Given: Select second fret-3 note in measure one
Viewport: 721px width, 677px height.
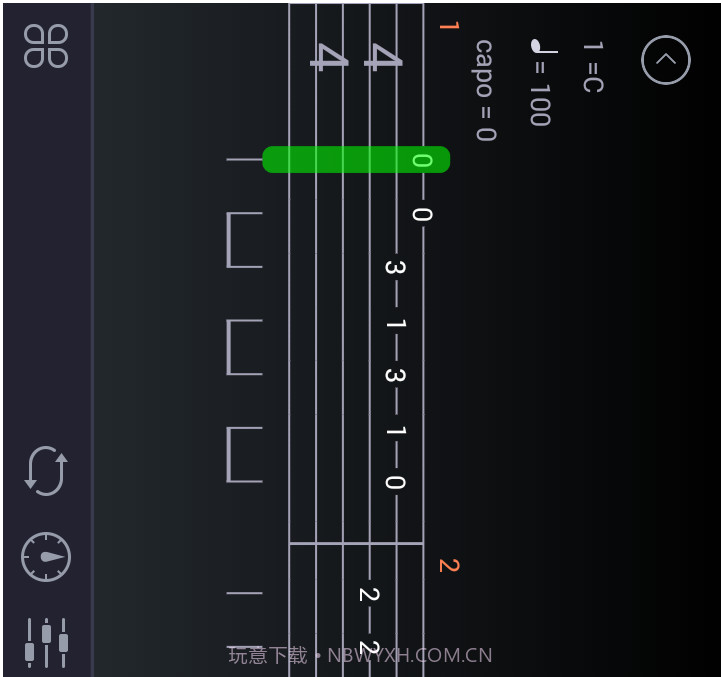Looking at the screenshot, I should (x=395, y=375).
